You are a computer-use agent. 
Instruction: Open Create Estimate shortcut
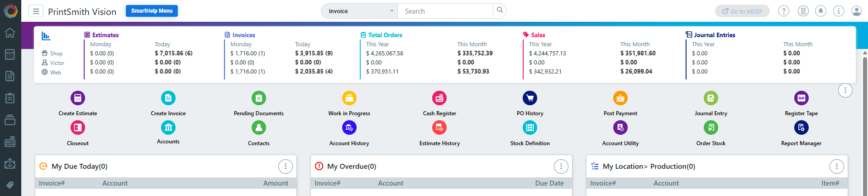tap(78, 103)
